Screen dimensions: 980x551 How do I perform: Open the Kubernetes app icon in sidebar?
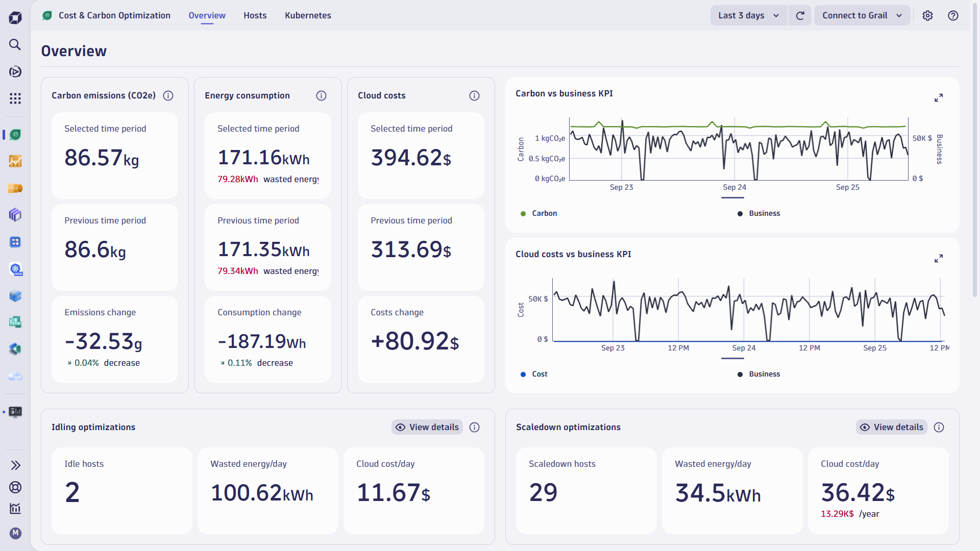tap(15, 269)
